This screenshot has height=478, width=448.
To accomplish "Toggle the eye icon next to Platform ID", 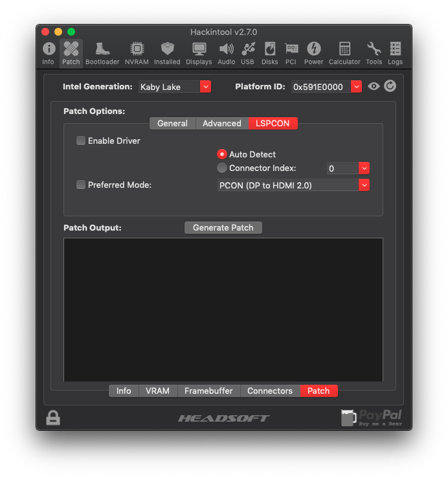I will click(374, 86).
